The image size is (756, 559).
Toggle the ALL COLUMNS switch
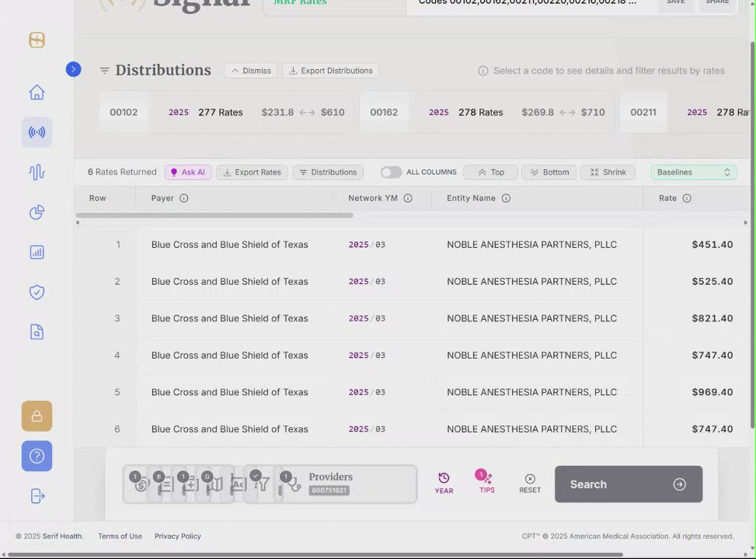[391, 172]
